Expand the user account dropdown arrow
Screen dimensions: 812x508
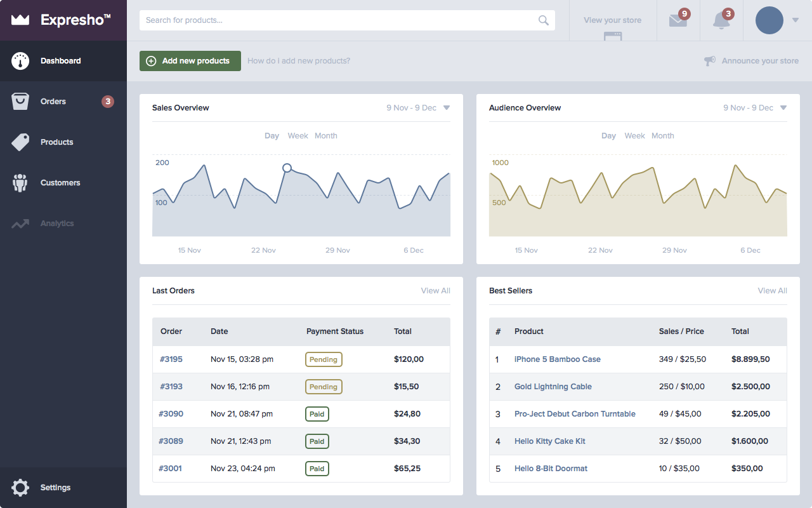click(x=796, y=20)
